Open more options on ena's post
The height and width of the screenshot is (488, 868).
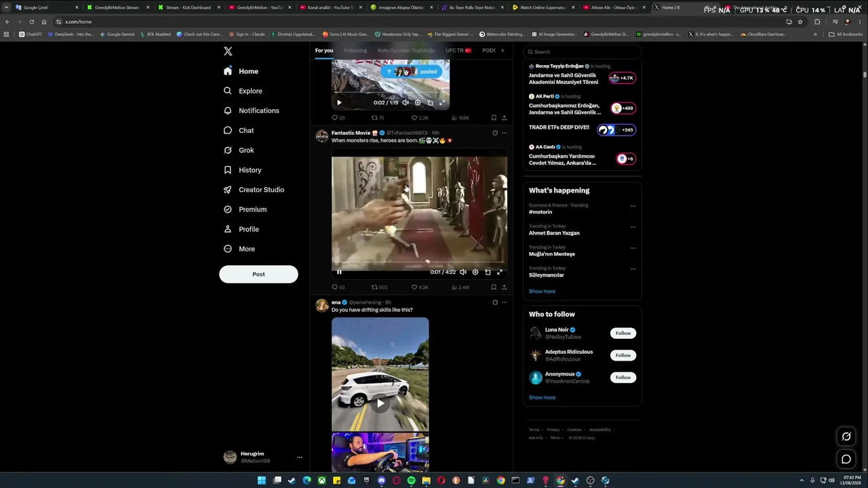(x=504, y=302)
